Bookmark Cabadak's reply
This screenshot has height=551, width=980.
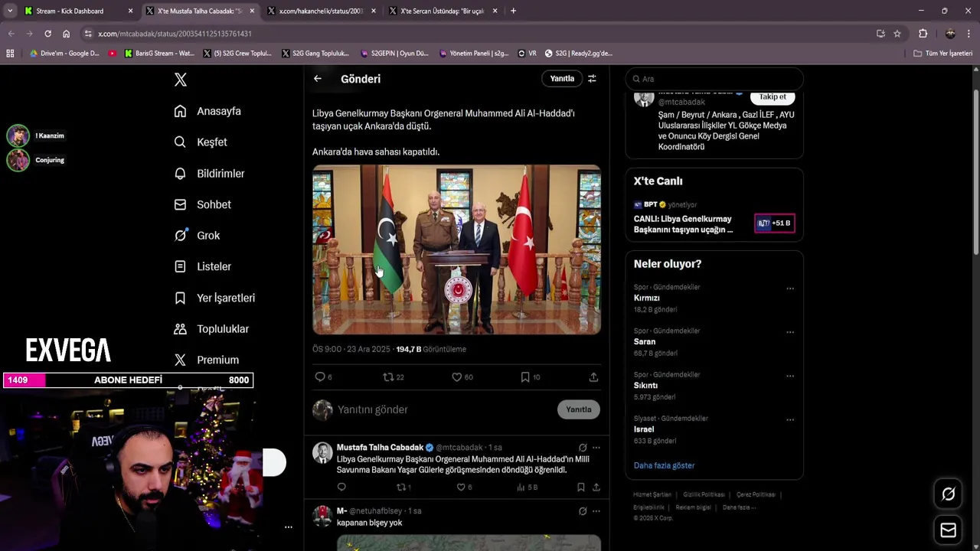tap(581, 487)
